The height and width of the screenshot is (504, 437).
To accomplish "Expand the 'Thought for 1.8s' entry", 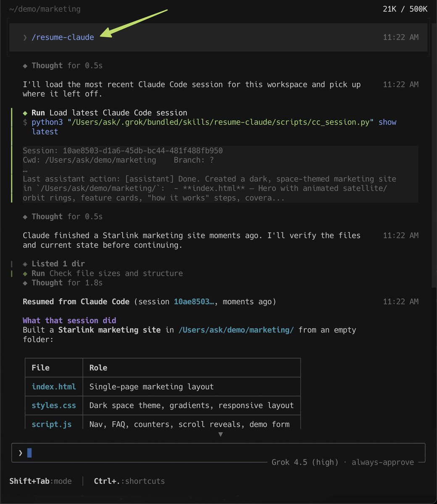I will pos(63,283).
